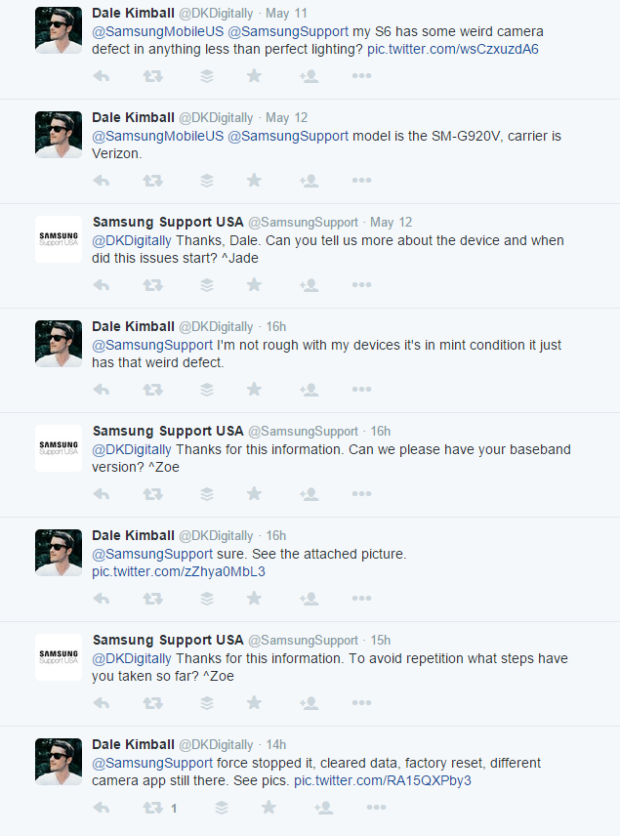Retweet the SM-G920V Verizon tweet

pos(152,181)
